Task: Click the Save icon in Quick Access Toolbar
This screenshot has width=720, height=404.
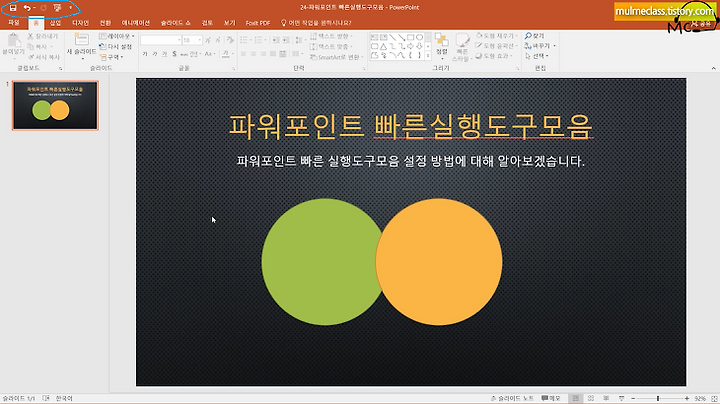Action: [x=13, y=8]
